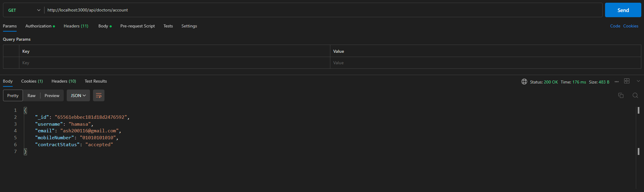Click the Size 483 B value

[x=604, y=82]
